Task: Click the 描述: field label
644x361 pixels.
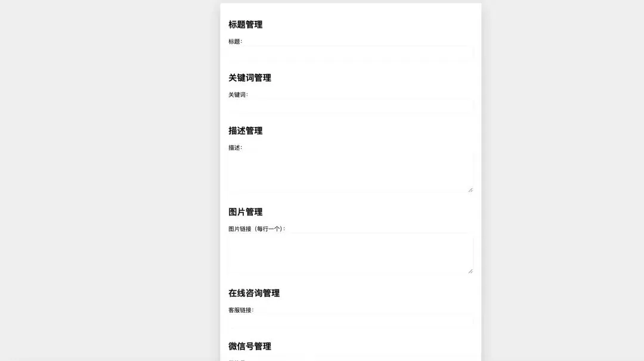Action: (x=236, y=148)
